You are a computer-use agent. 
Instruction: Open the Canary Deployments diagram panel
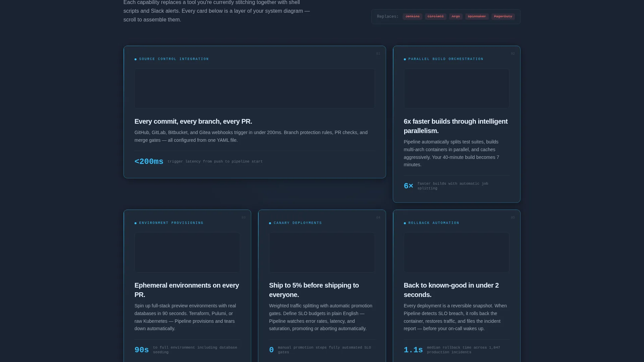322,252
